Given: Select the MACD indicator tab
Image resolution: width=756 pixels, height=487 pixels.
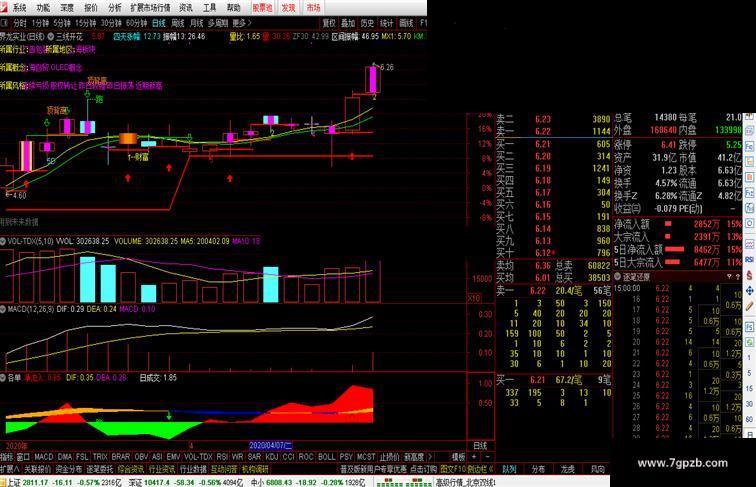Looking at the screenshot, I should pos(44,457).
